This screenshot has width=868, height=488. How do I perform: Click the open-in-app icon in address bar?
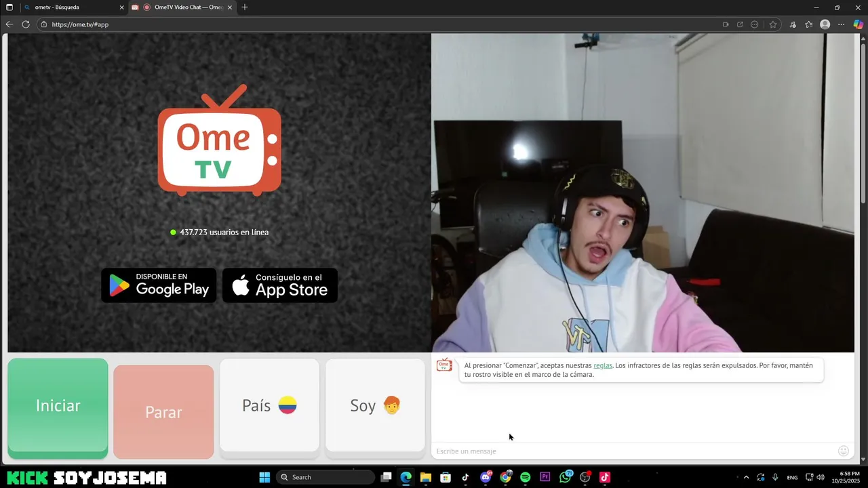[x=740, y=24]
